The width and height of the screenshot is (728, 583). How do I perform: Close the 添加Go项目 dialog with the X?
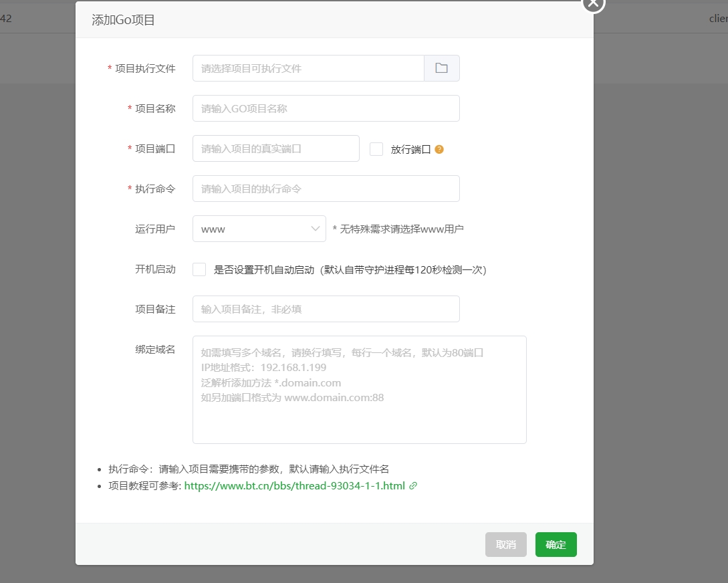[x=594, y=4]
